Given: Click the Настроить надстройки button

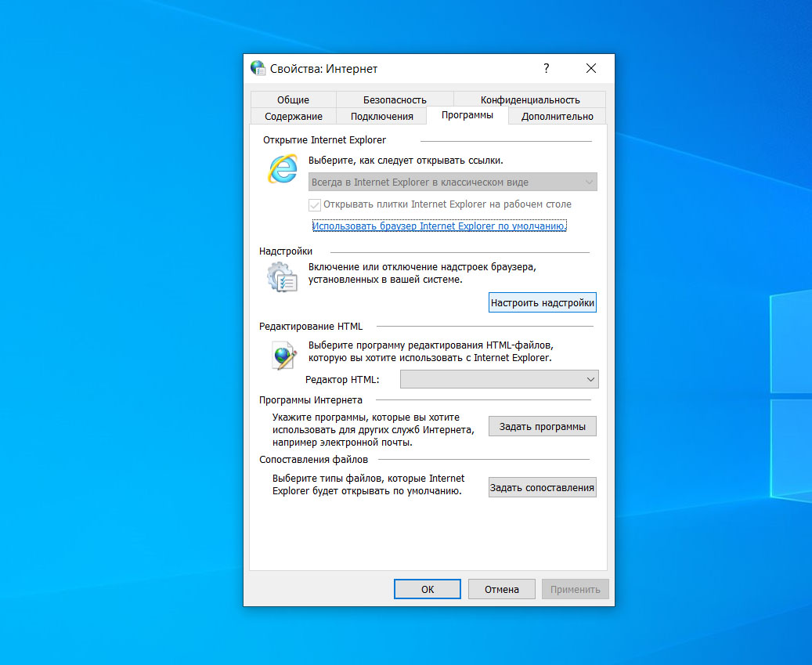Looking at the screenshot, I should (542, 302).
